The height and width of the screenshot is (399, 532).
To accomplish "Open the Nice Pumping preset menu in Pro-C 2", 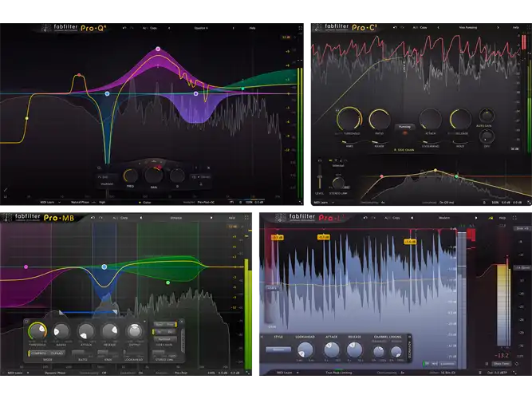I will click(x=468, y=27).
